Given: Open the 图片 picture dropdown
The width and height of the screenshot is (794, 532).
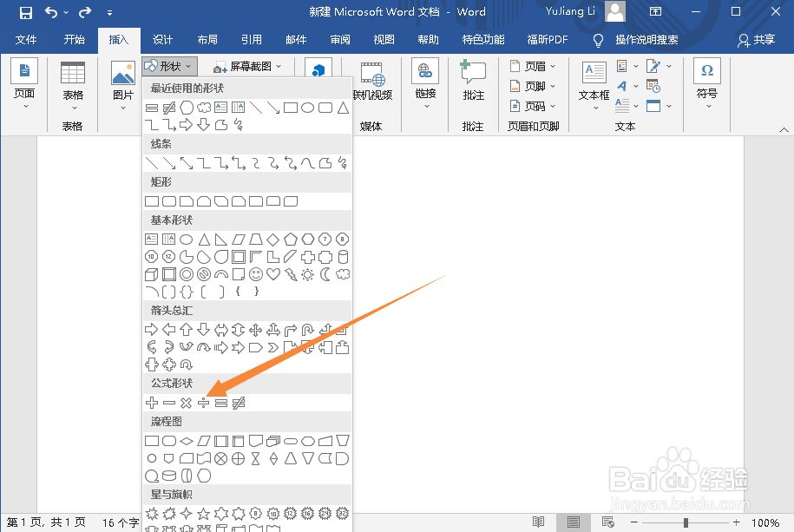Looking at the screenshot, I should tap(123, 86).
